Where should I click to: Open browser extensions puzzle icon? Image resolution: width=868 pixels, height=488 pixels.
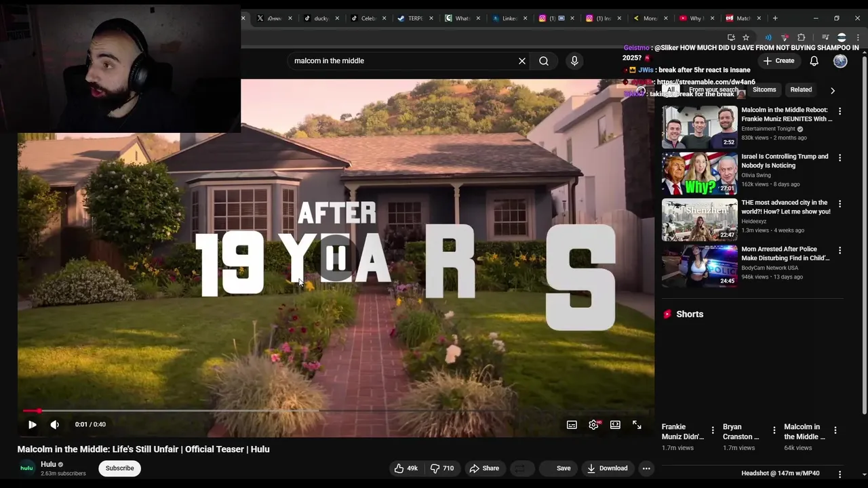click(x=801, y=37)
